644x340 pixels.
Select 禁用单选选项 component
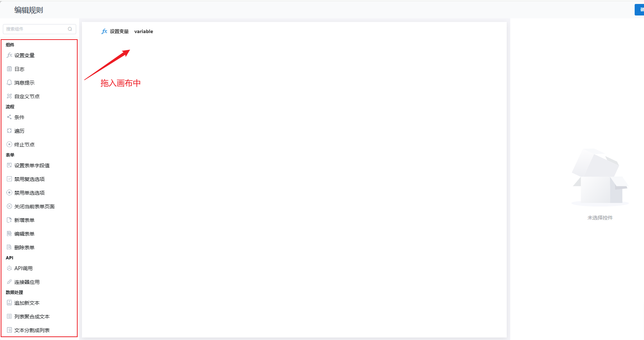(x=29, y=193)
